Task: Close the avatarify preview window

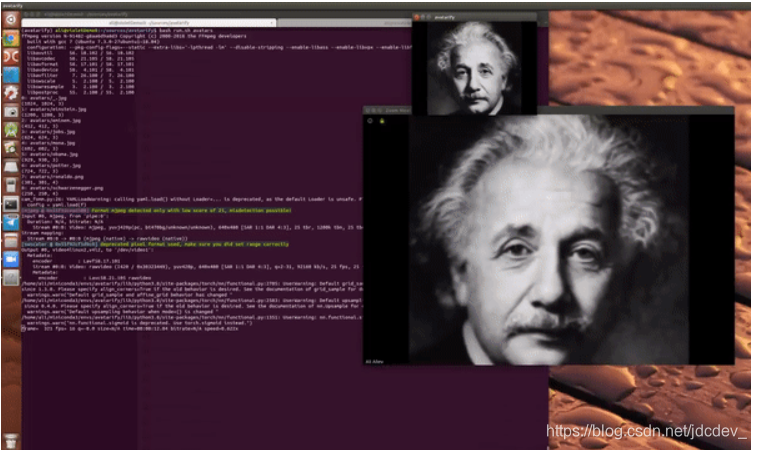Action: pos(416,17)
